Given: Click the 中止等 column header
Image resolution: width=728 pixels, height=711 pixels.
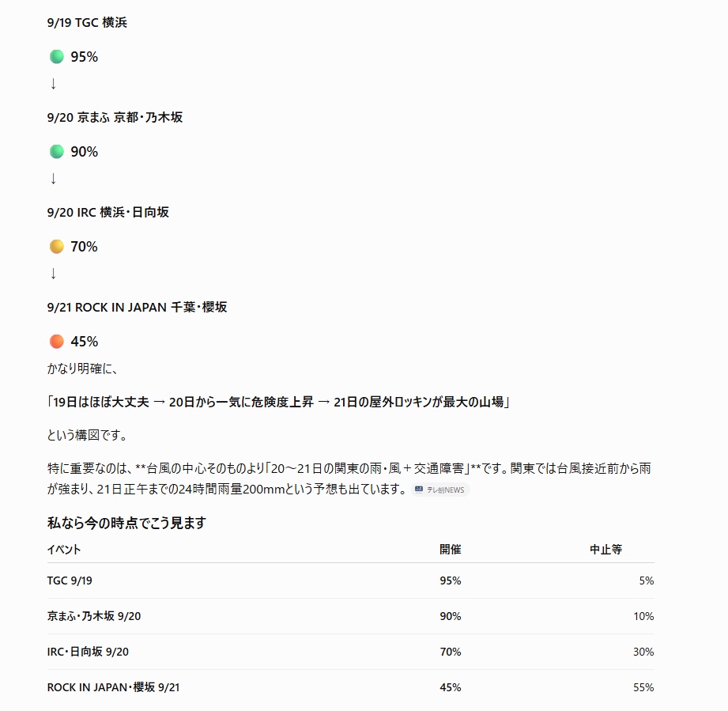Looking at the screenshot, I should coord(606,550).
